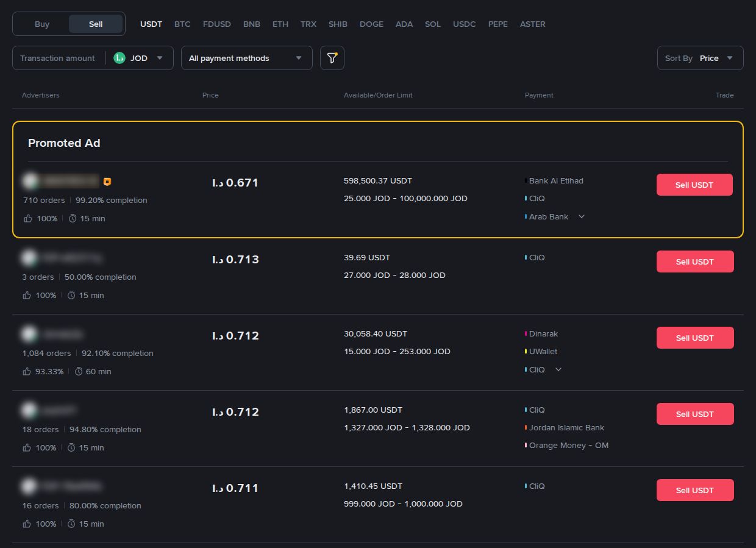Image resolution: width=756 pixels, height=548 pixels.
Task: Open All payment methods dropdown
Action: coord(247,58)
